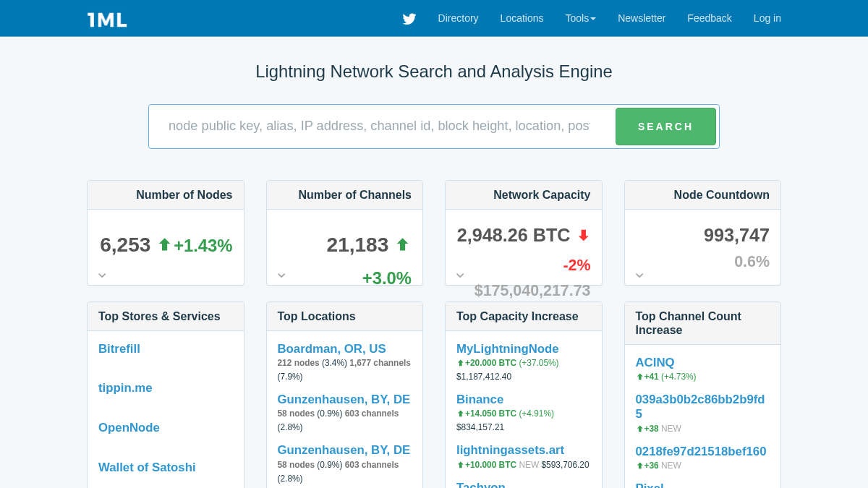Click the Lightning Network Search page title

[434, 72]
